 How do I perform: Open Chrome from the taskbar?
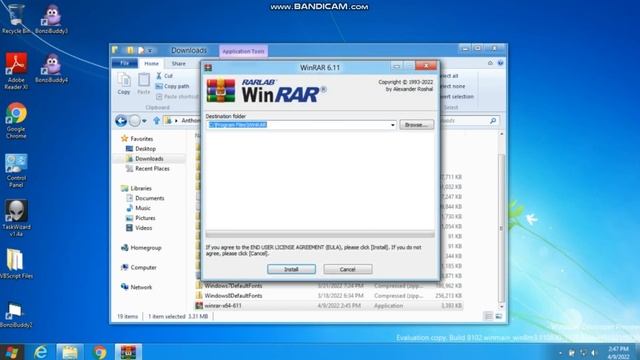[99, 352]
